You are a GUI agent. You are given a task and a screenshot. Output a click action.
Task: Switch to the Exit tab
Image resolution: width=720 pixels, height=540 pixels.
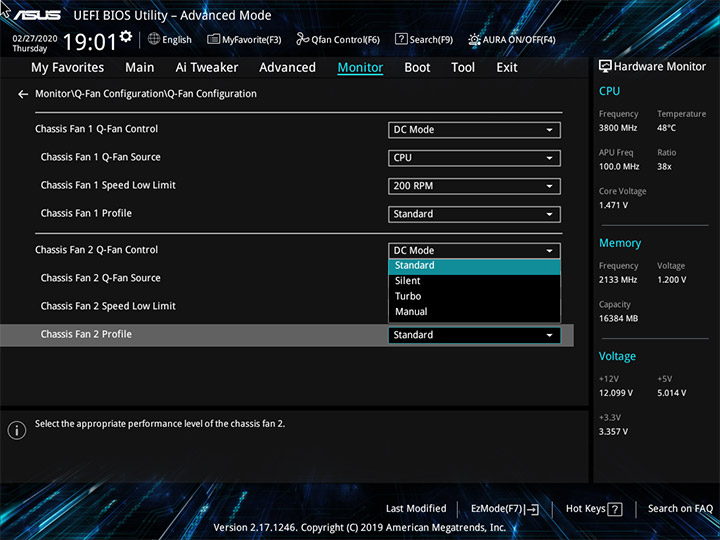[507, 68]
